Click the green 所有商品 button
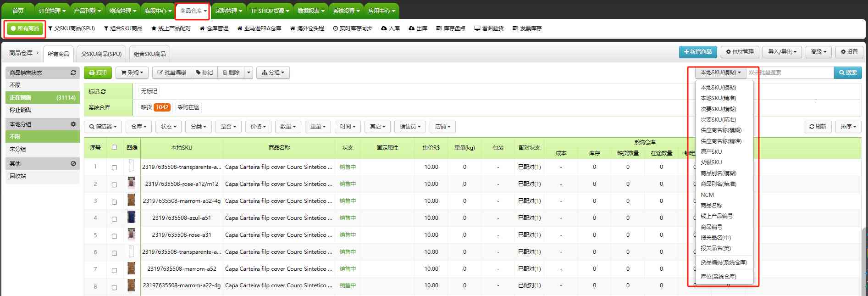The image size is (868, 296). (x=25, y=28)
